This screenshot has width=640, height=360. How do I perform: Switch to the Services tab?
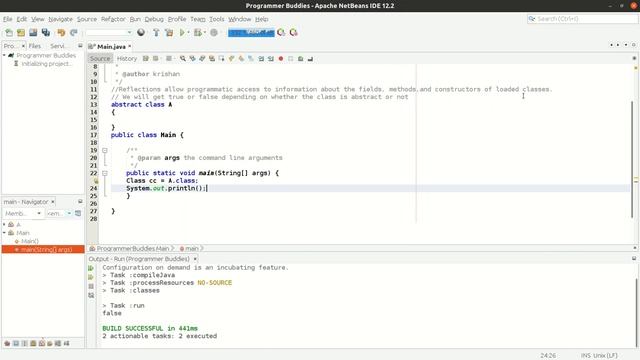tap(58, 46)
